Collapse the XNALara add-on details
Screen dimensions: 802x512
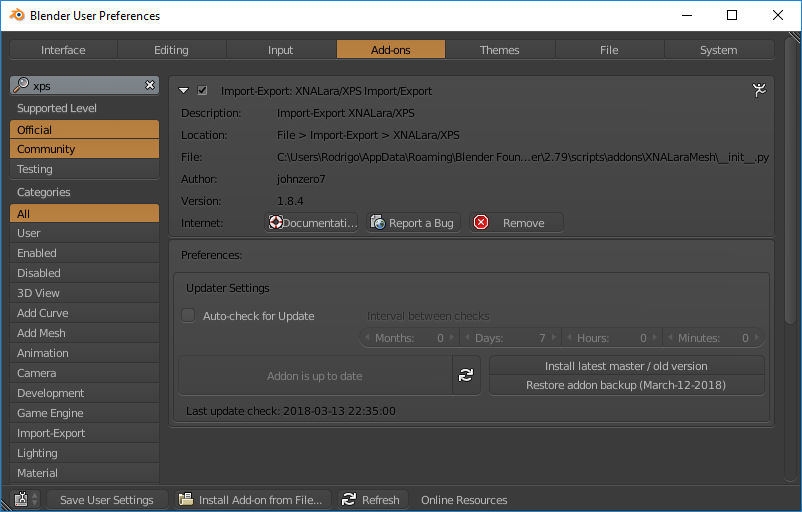184,91
